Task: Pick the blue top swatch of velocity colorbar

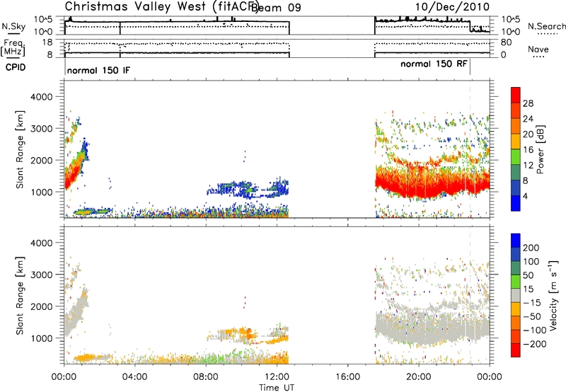Action: [x=516, y=241]
